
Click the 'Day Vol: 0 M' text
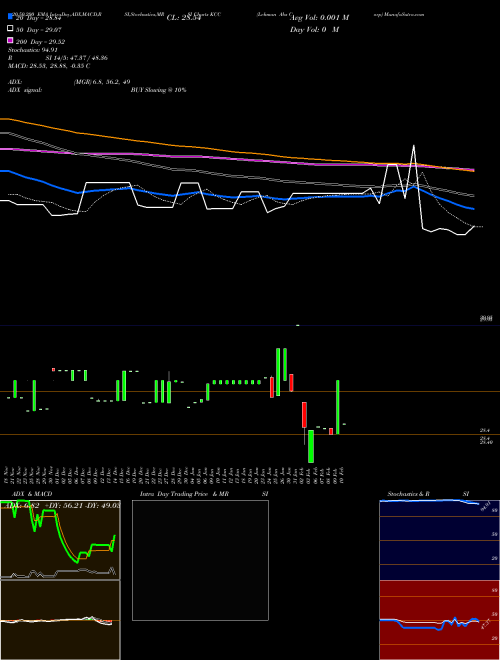[x=314, y=30]
